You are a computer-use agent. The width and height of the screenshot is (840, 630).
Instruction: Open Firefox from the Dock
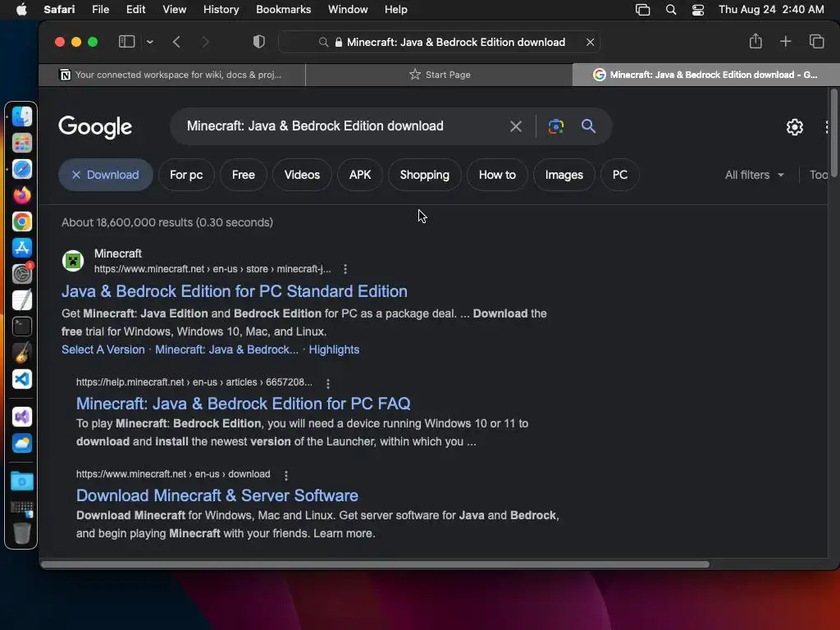coord(22,195)
